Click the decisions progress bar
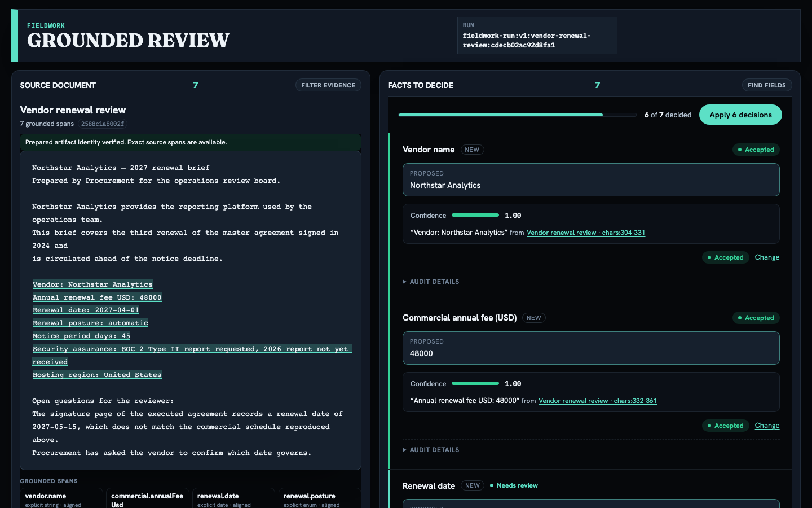 pyautogui.click(x=517, y=115)
